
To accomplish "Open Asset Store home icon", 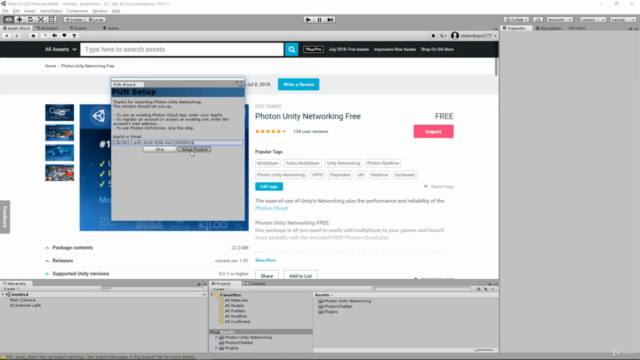I will [33, 36].
